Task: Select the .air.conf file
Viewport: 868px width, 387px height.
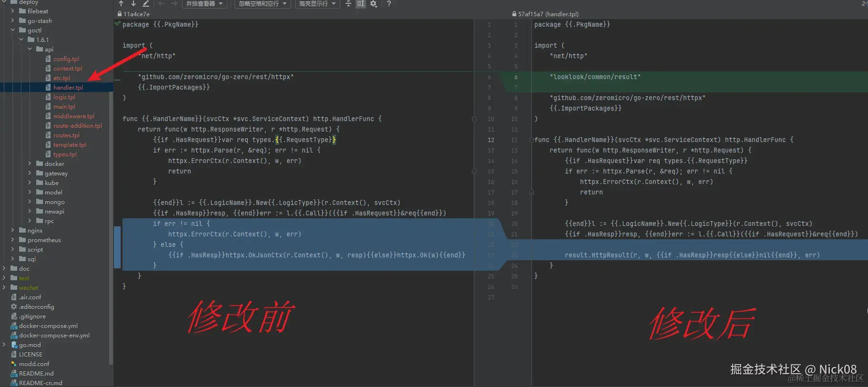Action: click(30, 297)
